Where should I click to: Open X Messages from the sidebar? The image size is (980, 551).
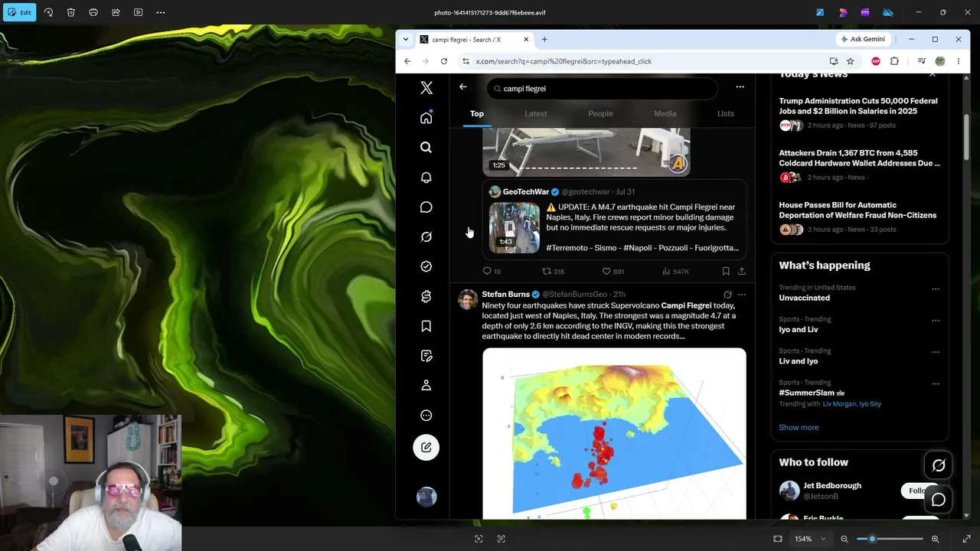[426, 207]
